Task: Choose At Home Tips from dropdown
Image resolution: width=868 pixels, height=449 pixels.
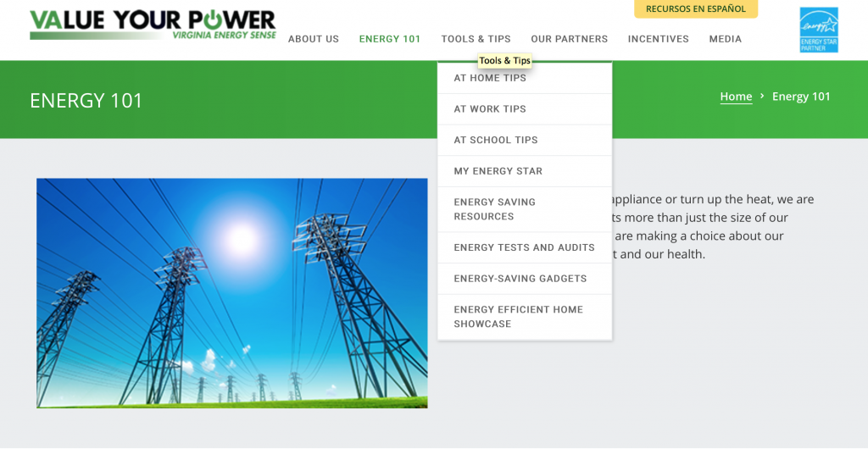Action: [490, 78]
